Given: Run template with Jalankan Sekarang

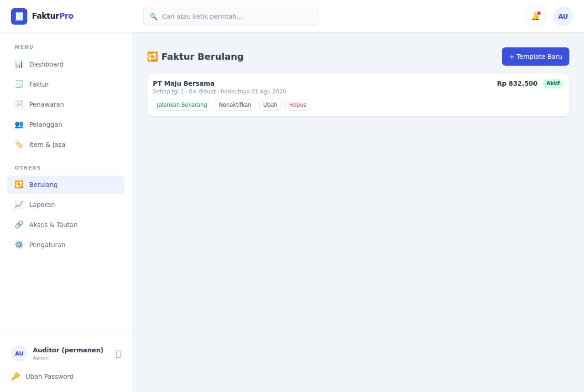Looking at the screenshot, I should pyautogui.click(x=182, y=105).
